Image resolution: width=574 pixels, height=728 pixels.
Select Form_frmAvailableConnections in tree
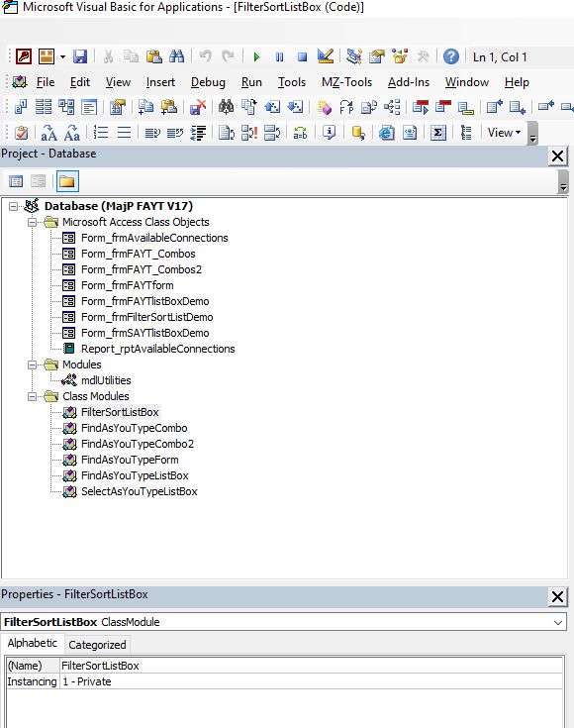(154, 238)
